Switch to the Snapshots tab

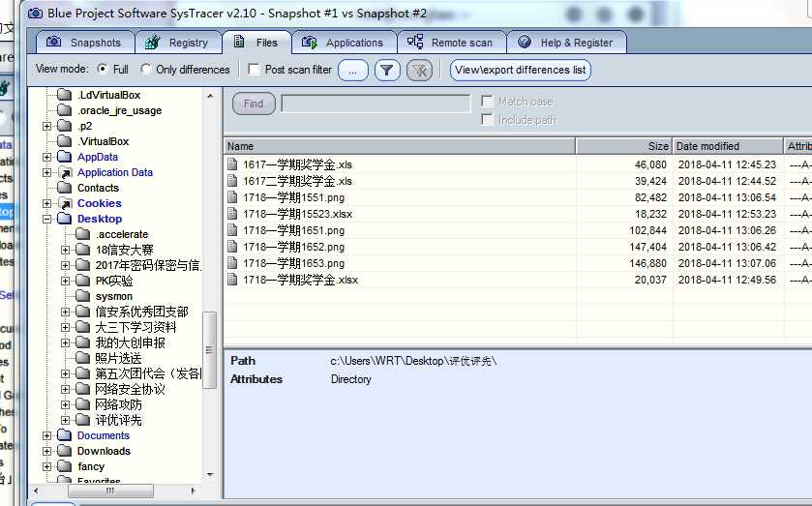point(85,43)
